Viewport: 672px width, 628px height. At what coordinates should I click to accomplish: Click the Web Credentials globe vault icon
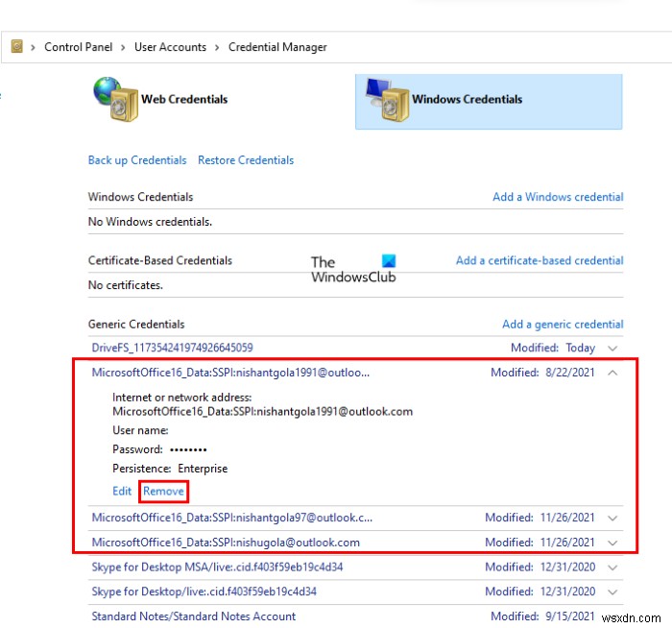pyautogui.click(x=115, y=99)
